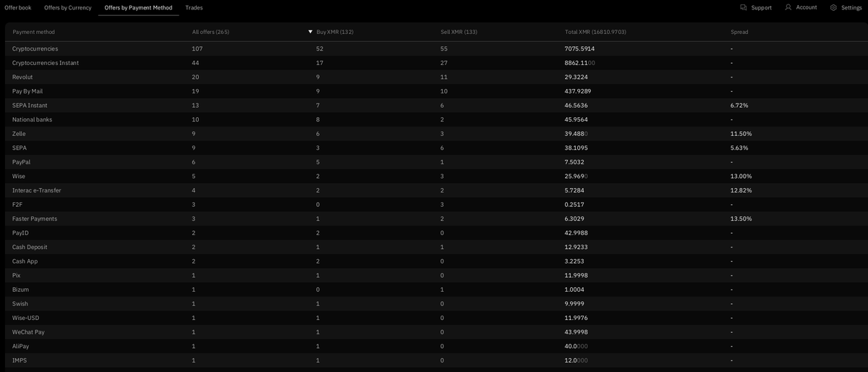The width and height of the screenshot is (868, 372).
Task: Click AliPay total 40.0000
Action: (x=576, y=346)
